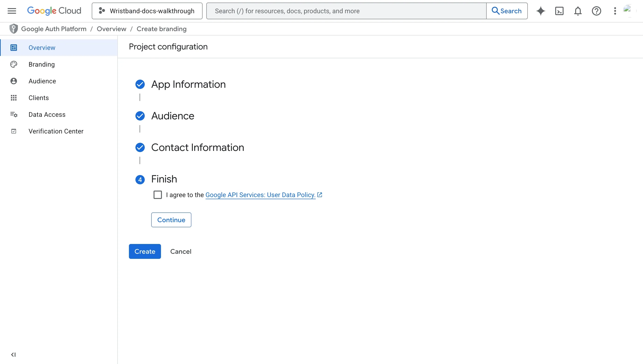
Task: Click the account avatar image
Action: [629, 10]
